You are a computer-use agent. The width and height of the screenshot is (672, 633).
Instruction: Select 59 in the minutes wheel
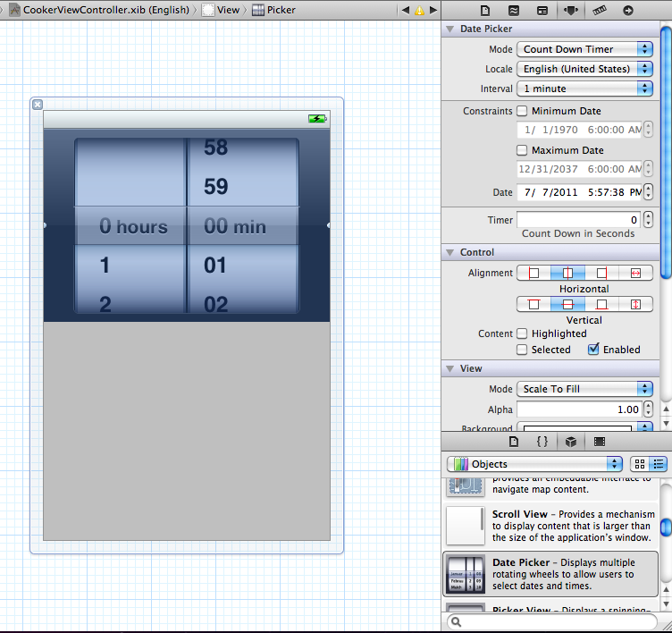click(216, 187)
